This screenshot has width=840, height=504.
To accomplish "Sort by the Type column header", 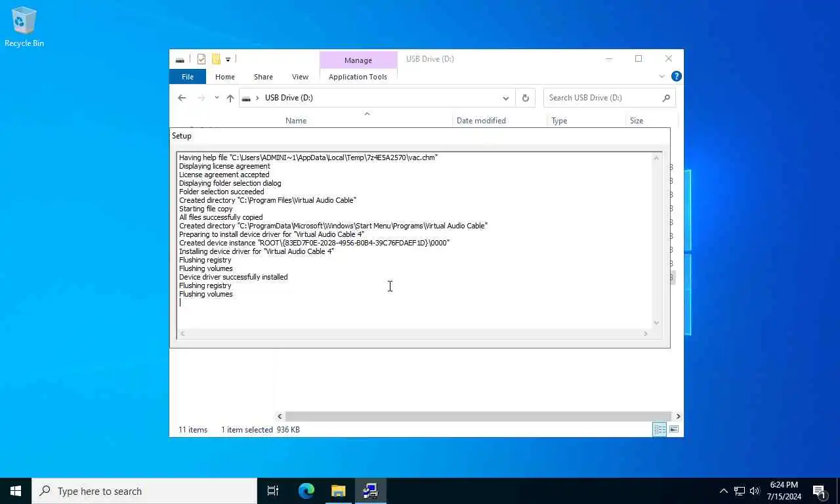I will (x=559, y=121).
